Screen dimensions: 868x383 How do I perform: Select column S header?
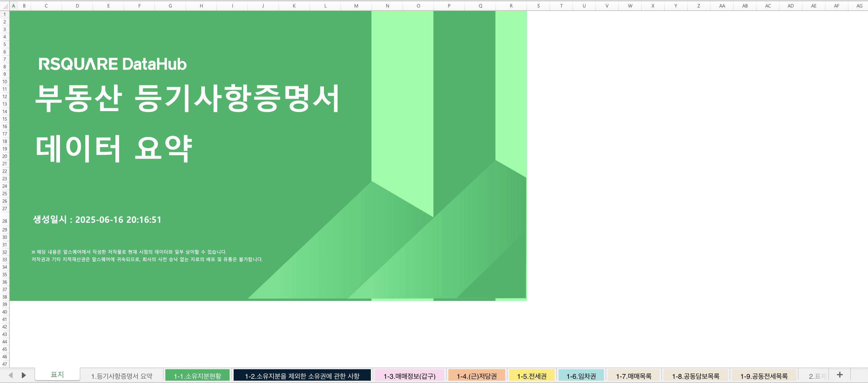tap(538, 6)
